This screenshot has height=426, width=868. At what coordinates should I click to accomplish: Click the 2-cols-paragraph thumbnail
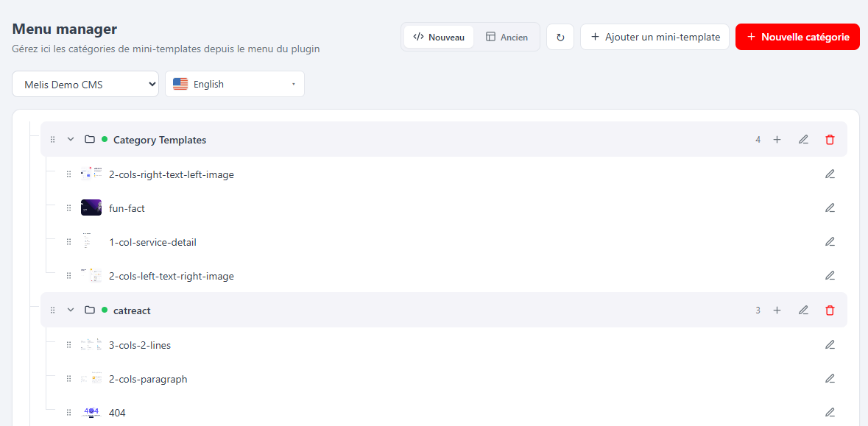(x=91, y=379)
